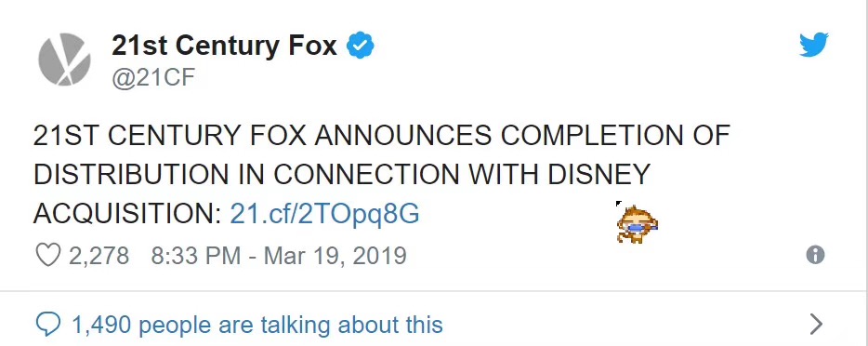The image size is (868, 346).
Task: Click the blue verified checkmark badge
Action: (x=361, y=46)
